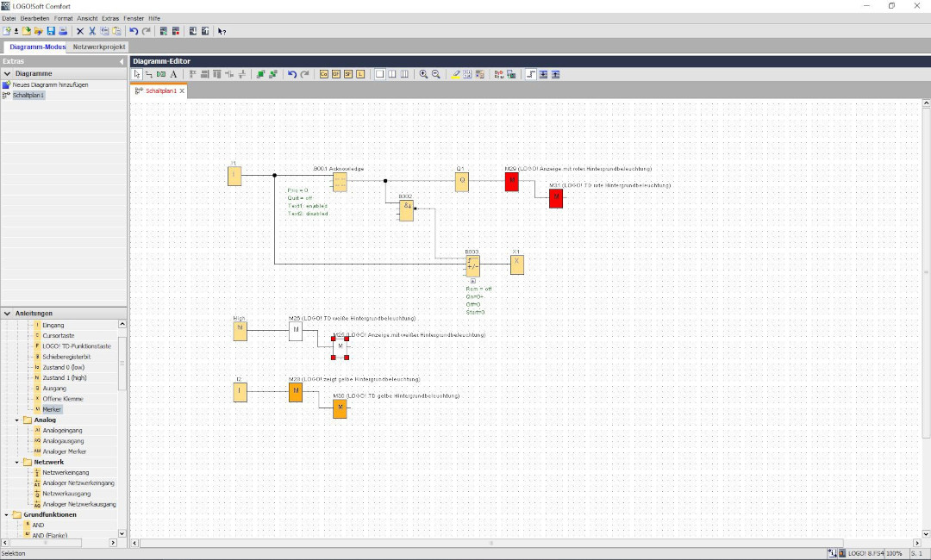931x560 pixels.
Task: Switch to Diagramm-Modus tab
Action: coord(37,47)
